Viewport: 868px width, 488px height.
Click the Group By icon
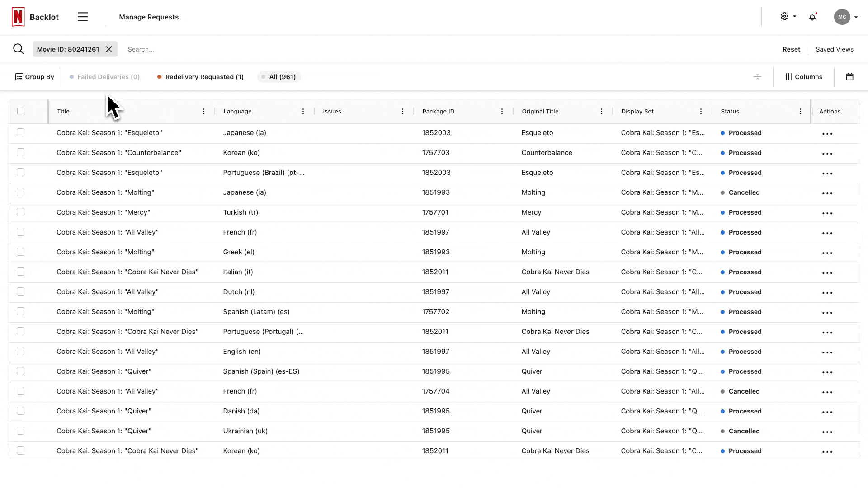point(19,77)
